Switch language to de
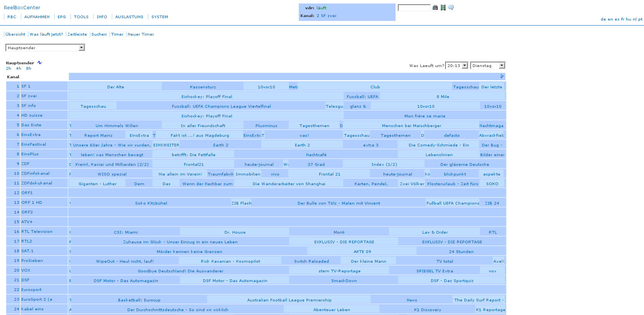 pyautogui.click(x=603, y=19)
